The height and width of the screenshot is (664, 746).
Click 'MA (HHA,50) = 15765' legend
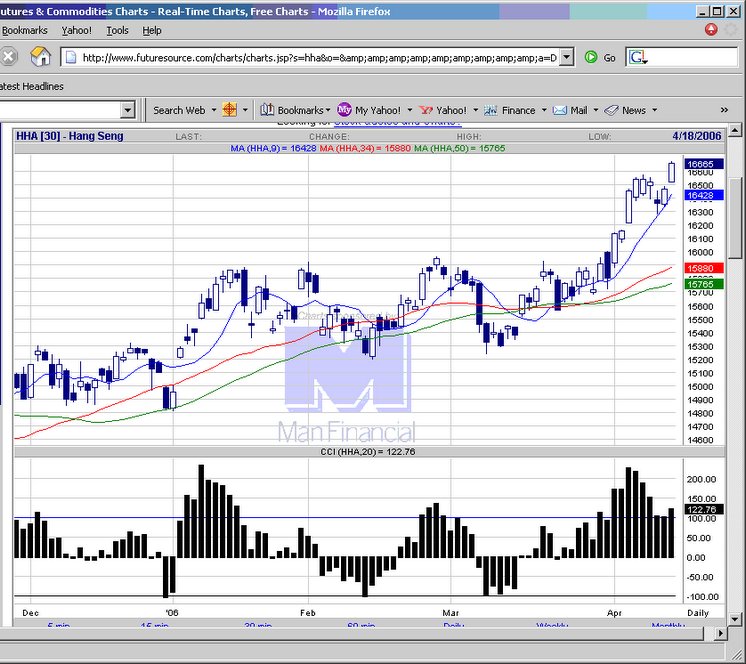pos(459,148)
